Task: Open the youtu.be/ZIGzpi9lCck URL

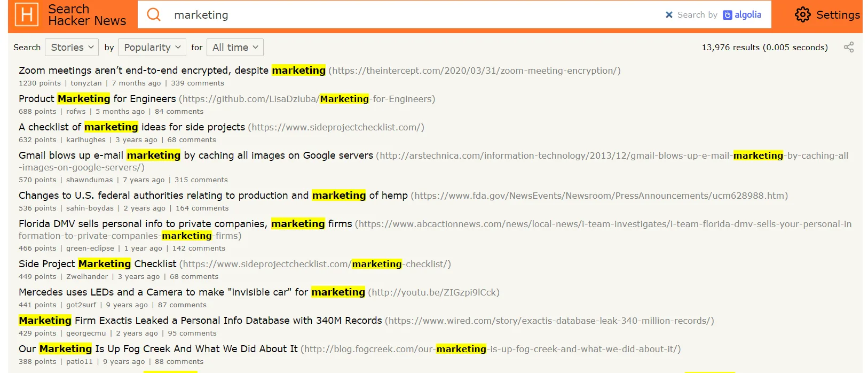Action: coord(434,292)
